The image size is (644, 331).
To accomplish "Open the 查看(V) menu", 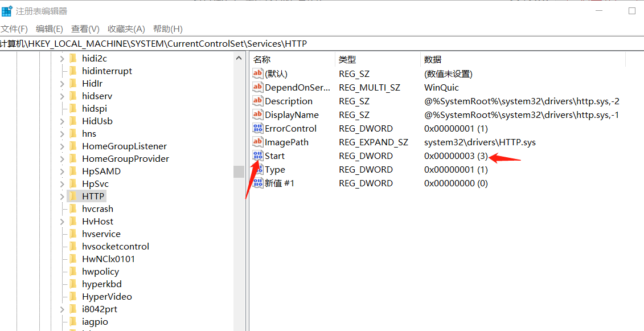I will point(85,29).
